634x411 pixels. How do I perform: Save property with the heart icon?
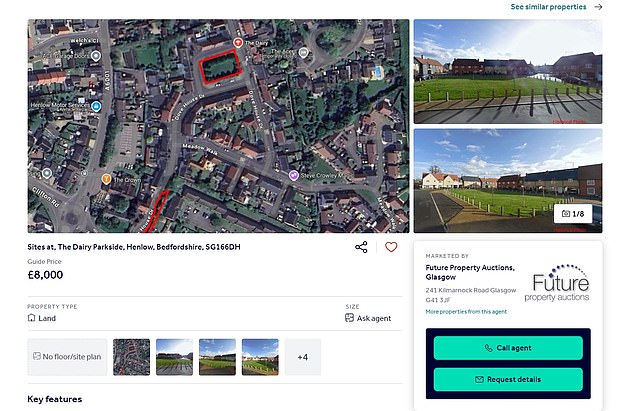pyautogui.click(x=391, y=247)
